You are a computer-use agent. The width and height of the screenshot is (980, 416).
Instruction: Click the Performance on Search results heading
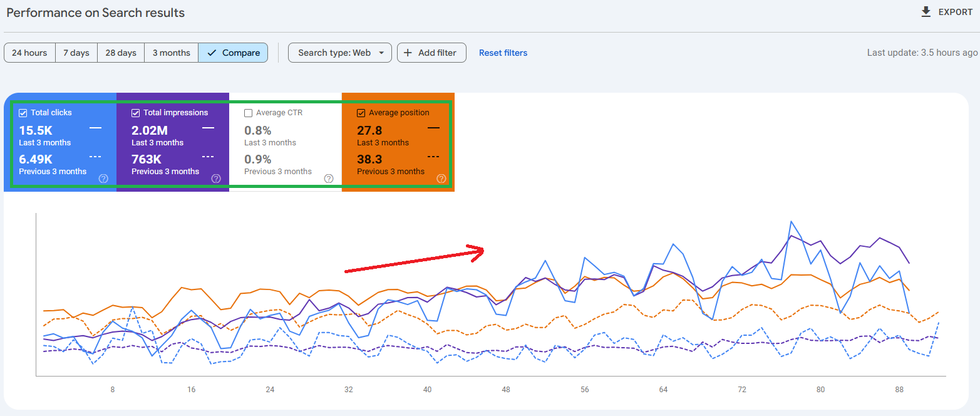point(96,13)
